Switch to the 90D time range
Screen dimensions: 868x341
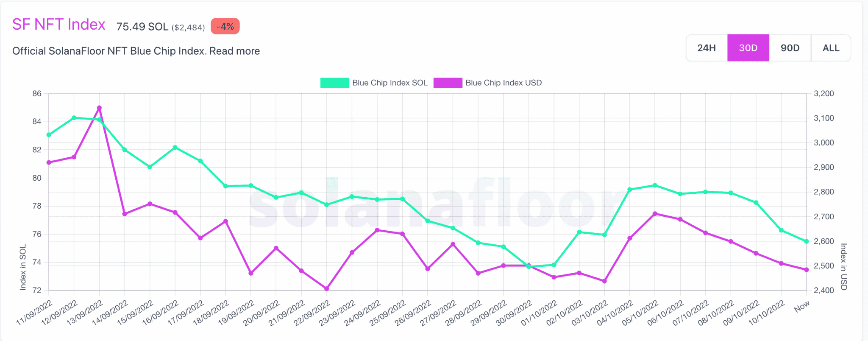790,48
